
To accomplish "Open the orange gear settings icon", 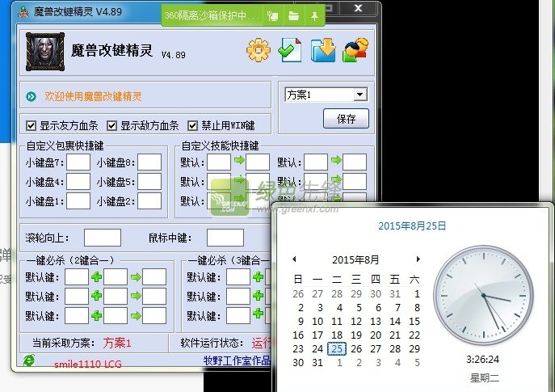I will point(259,50).
